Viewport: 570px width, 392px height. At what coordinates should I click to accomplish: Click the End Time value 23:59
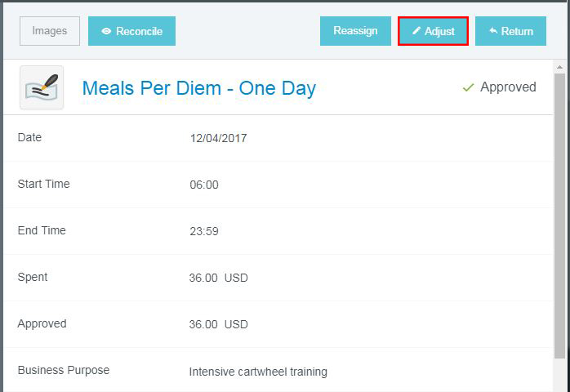coord(204,231)
